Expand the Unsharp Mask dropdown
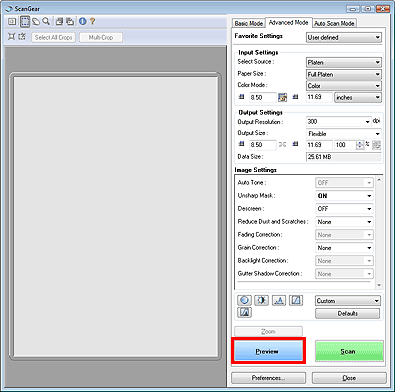395x392 pixels. [x=344, y=196]
